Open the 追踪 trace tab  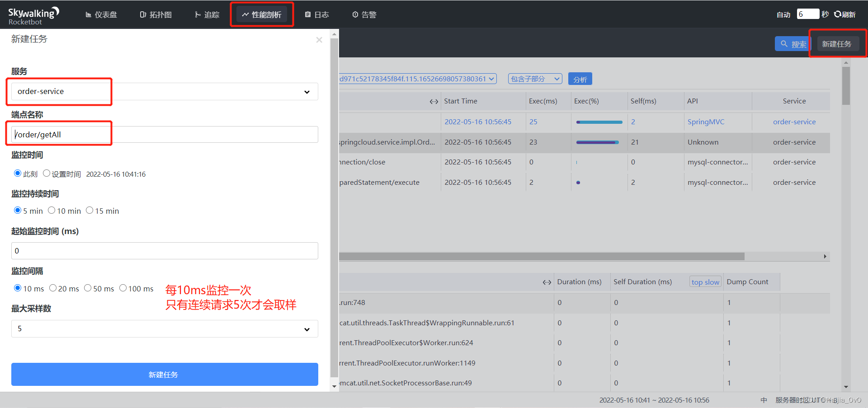[x=207, y=15]
